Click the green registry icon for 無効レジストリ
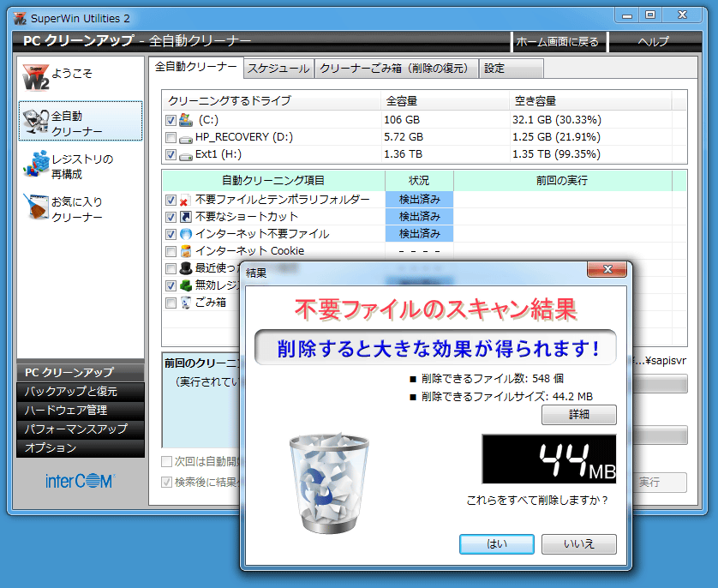 (185, 285)
